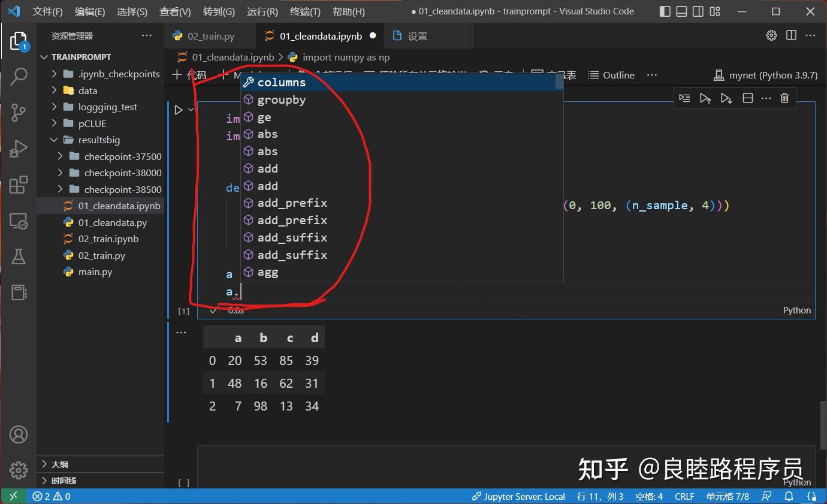Split the cell using the cell toolbar
The width and height of the screenshot is (827, 504).
click(x=747, y=98)
